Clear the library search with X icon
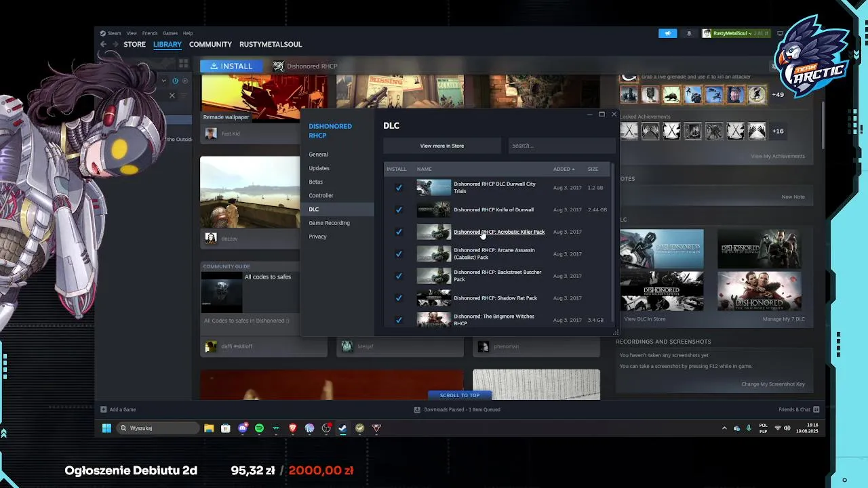 point(172,96)
